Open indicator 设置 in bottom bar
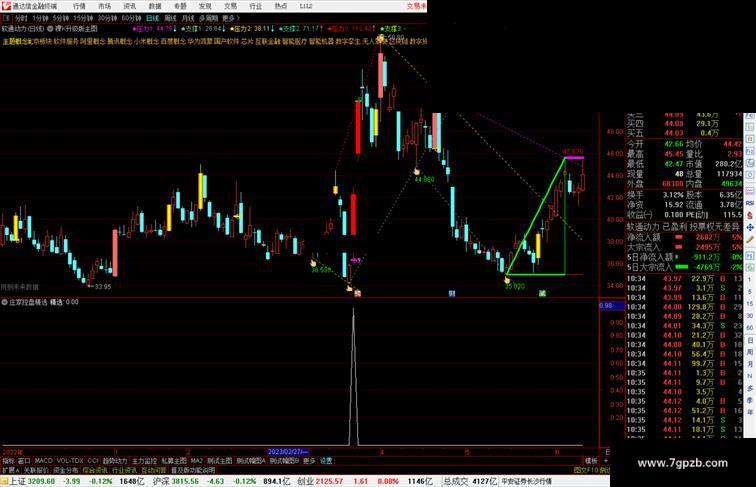The width and height of the screenshot is (756, 487). [x=326, y=461]
